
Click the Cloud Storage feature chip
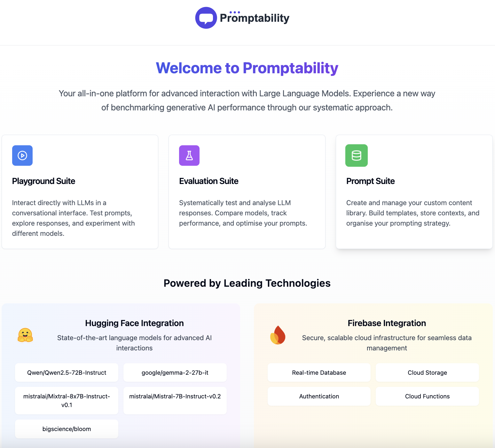pyautogui.click(x=427, y=372)
